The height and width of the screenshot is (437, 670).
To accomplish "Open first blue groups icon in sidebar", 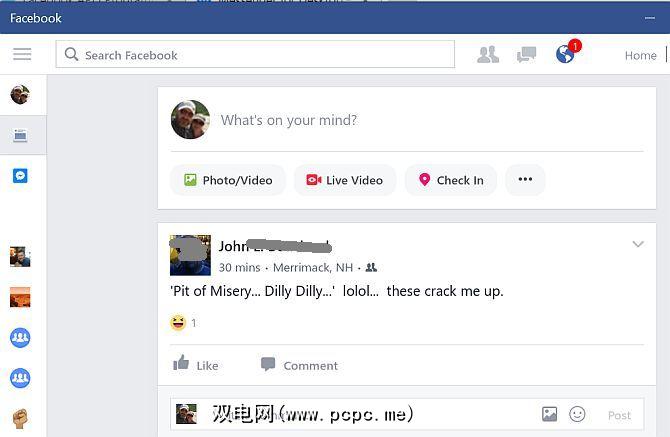I will click(20, 337).
